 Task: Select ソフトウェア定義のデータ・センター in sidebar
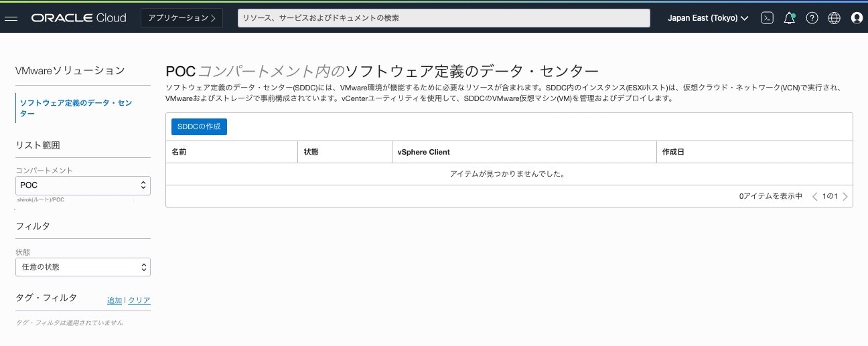(x=76, y=108)
